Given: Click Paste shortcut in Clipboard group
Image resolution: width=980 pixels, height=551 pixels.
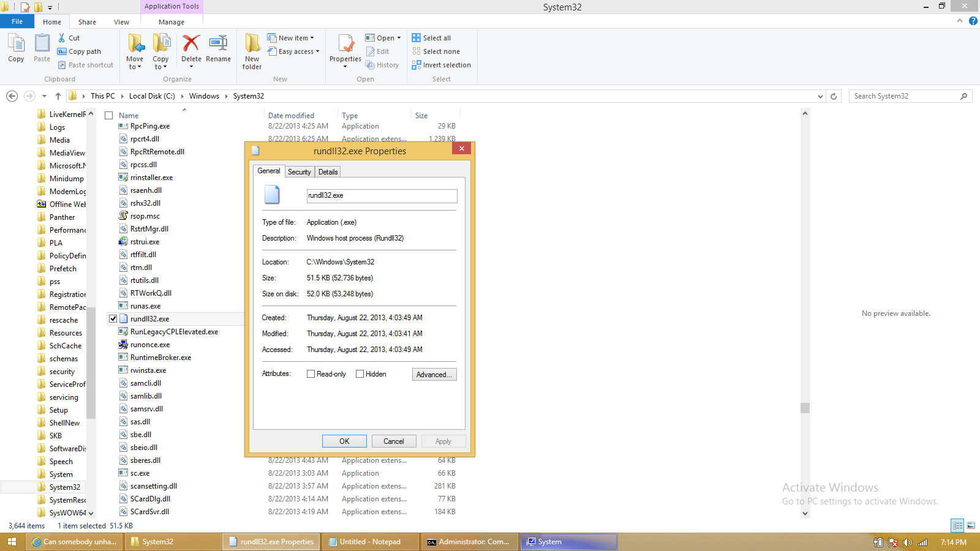Looking at the screenshot, I should click(86, 65).
